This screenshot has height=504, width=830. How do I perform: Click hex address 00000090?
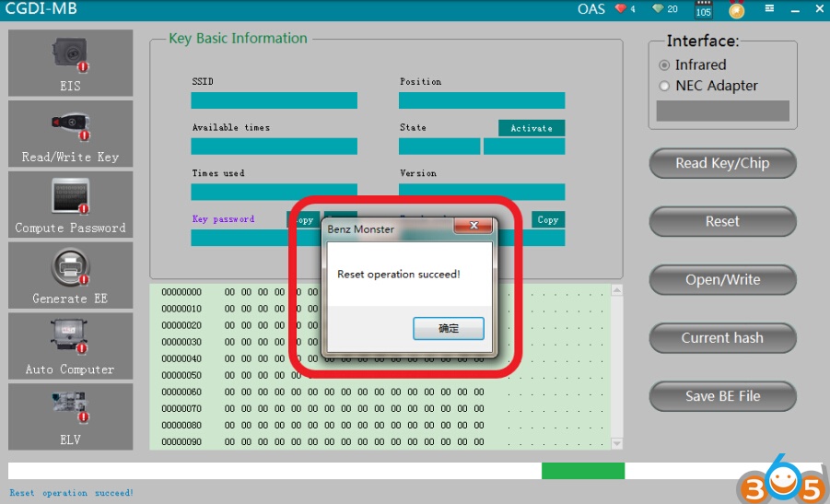[181, 441]
